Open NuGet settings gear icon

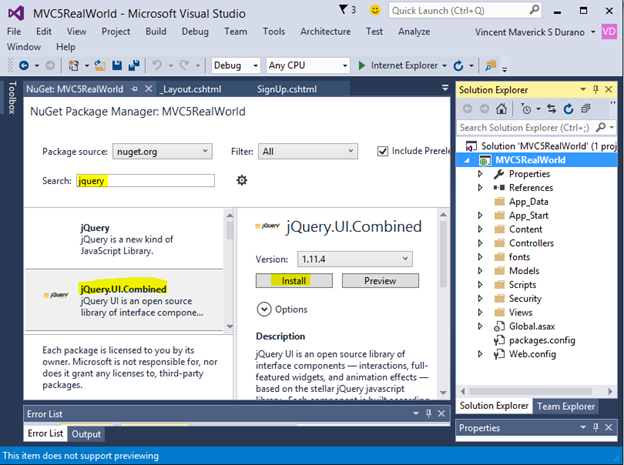pos(242,180)
